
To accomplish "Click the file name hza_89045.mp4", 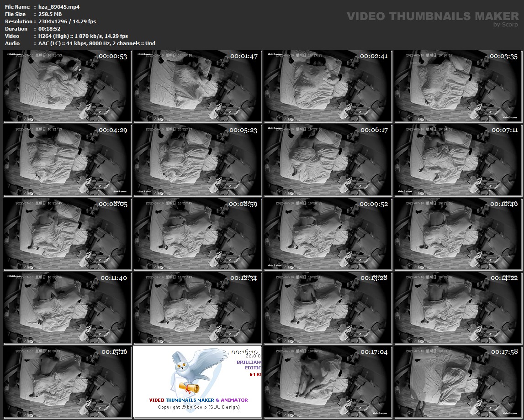I will 59,7.
